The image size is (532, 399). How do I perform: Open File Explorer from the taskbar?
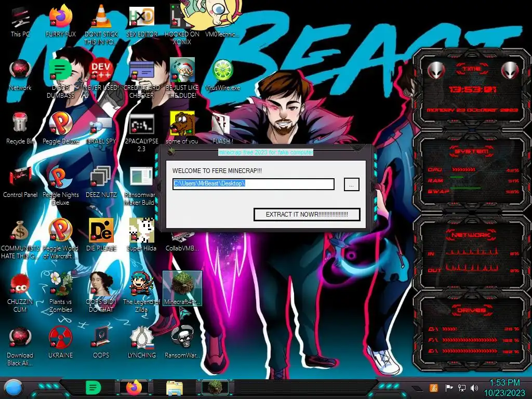click(x=175, y=388)
